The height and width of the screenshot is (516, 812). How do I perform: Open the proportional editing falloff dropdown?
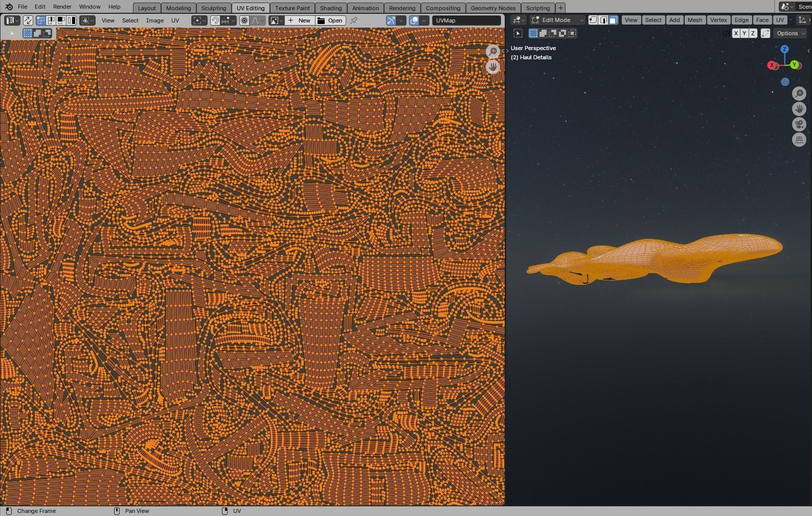258,20
